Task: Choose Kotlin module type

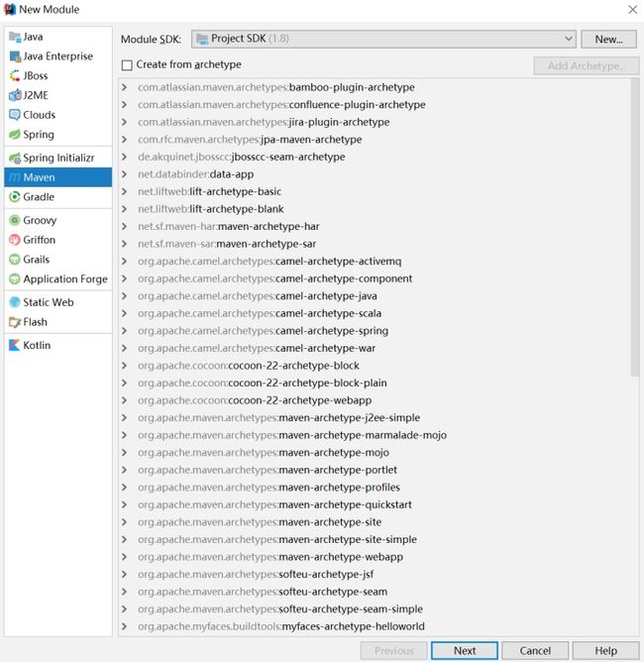Action: pyautogui.click(x=37, y=345)
